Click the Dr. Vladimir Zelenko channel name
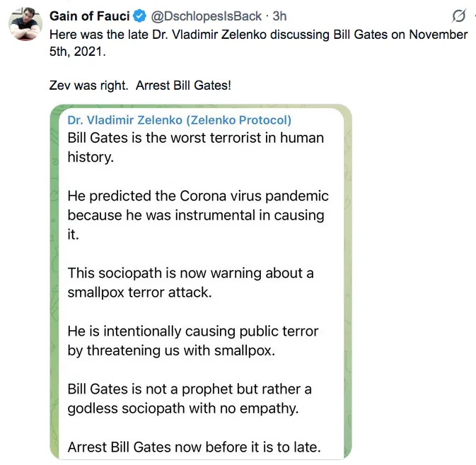Viewport: 476px width, 465px height. 179,120
